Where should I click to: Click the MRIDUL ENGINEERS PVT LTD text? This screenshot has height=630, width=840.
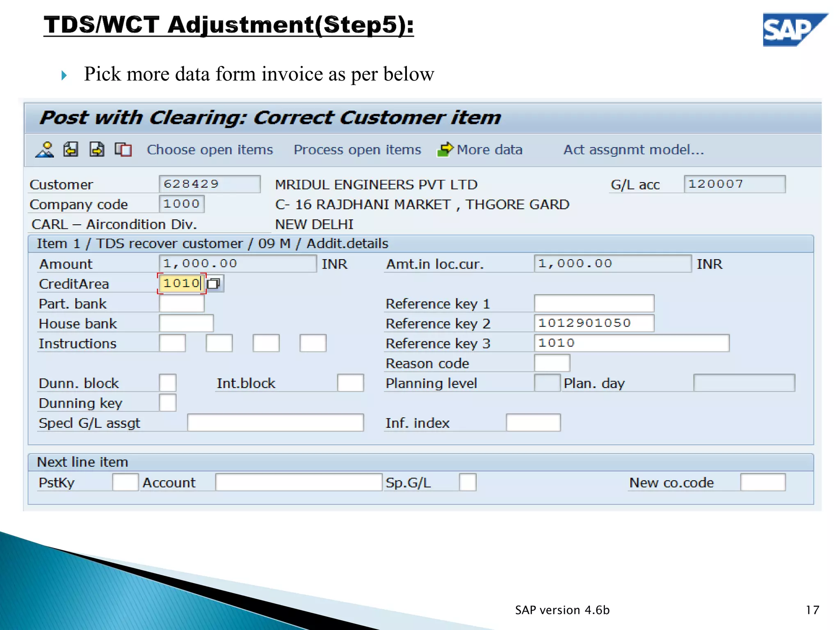(x=376, y=185)
